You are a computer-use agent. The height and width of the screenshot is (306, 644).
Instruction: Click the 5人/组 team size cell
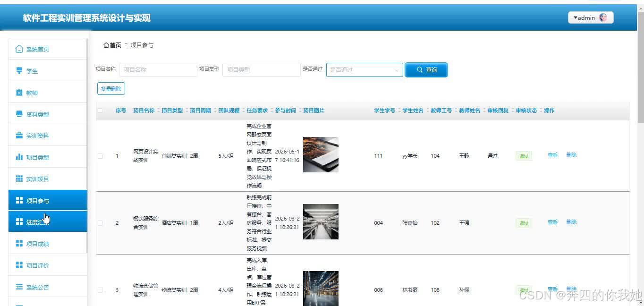(x=226, y=156)
